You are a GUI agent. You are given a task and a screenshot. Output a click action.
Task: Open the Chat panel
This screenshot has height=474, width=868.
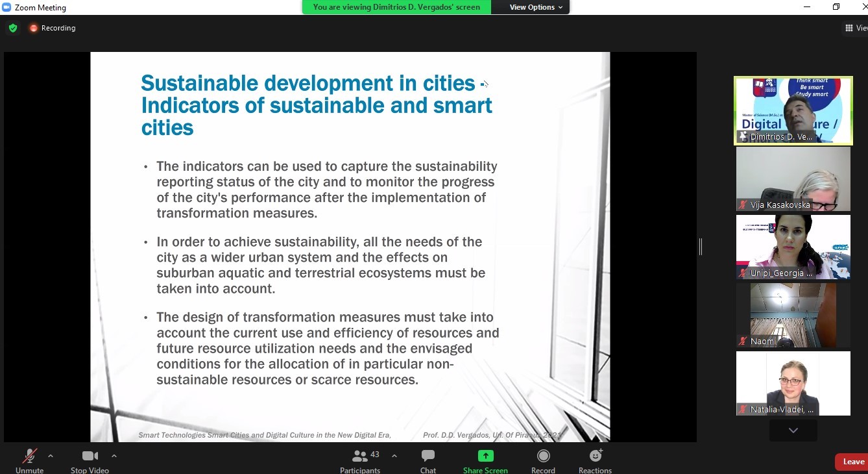click(x=428, y=460)
